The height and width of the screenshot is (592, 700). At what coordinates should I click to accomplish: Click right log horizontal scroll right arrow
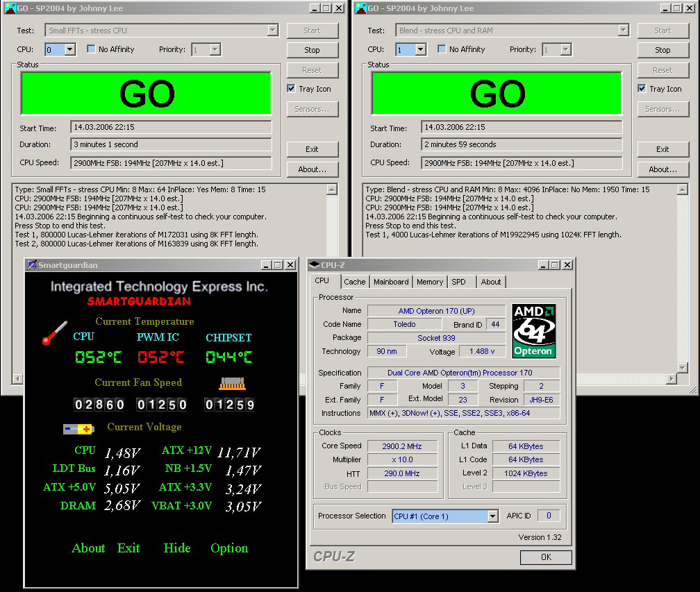672,379
